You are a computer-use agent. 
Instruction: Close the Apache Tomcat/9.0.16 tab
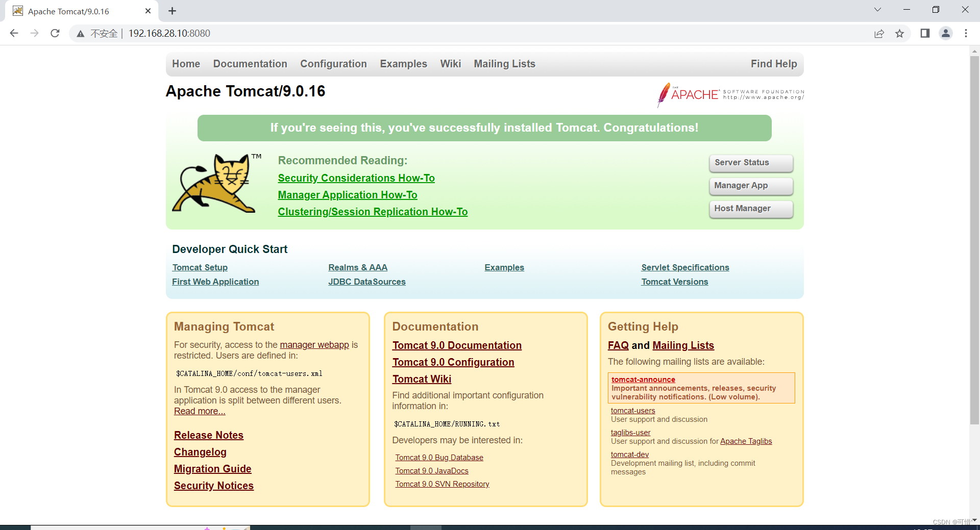click(148, 11)
